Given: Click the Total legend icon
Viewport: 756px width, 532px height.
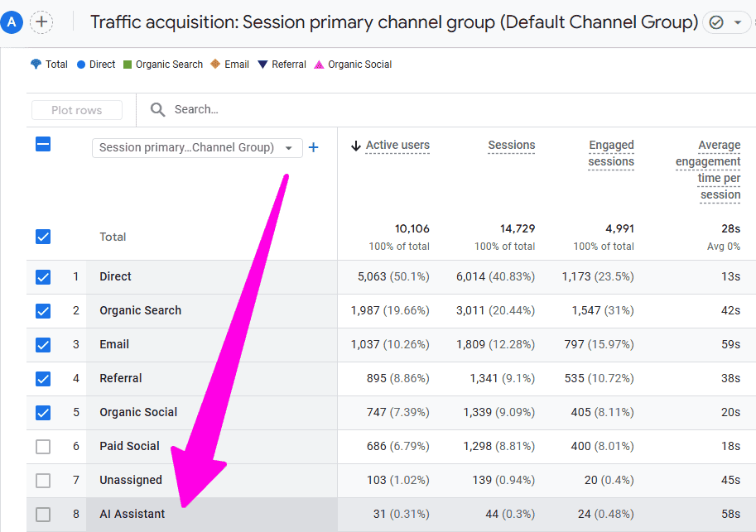Looking at the screenshot, I should 36,64.
